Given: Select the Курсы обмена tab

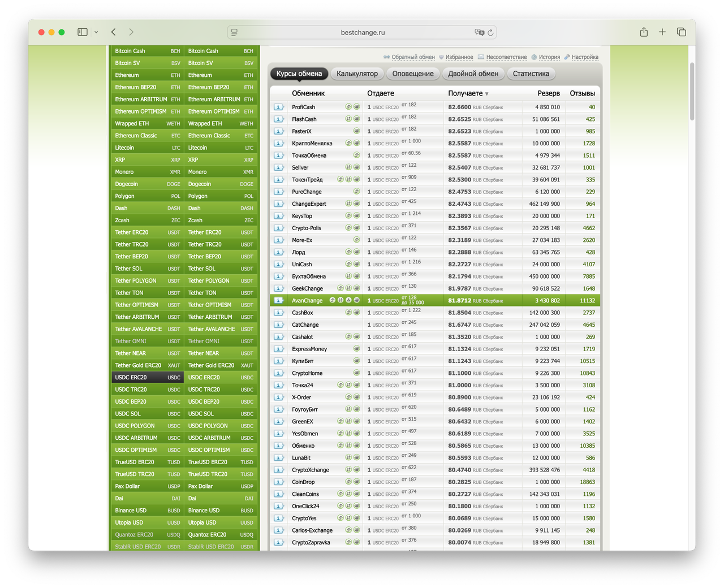Looking at the screenshot, I should tap(299, 73).
